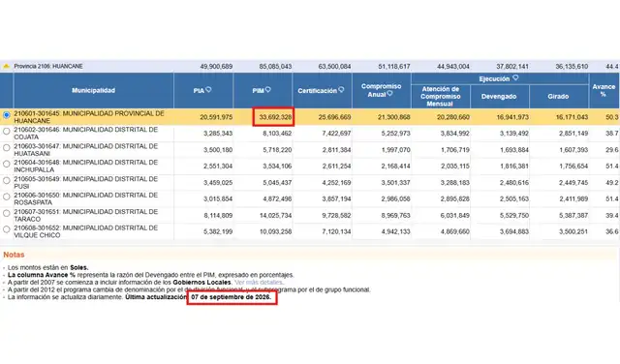Viewport: 620px width, 364px height.
Task: Click Inchupalla Devengado value 1,816,381
Action: (514, 167)
